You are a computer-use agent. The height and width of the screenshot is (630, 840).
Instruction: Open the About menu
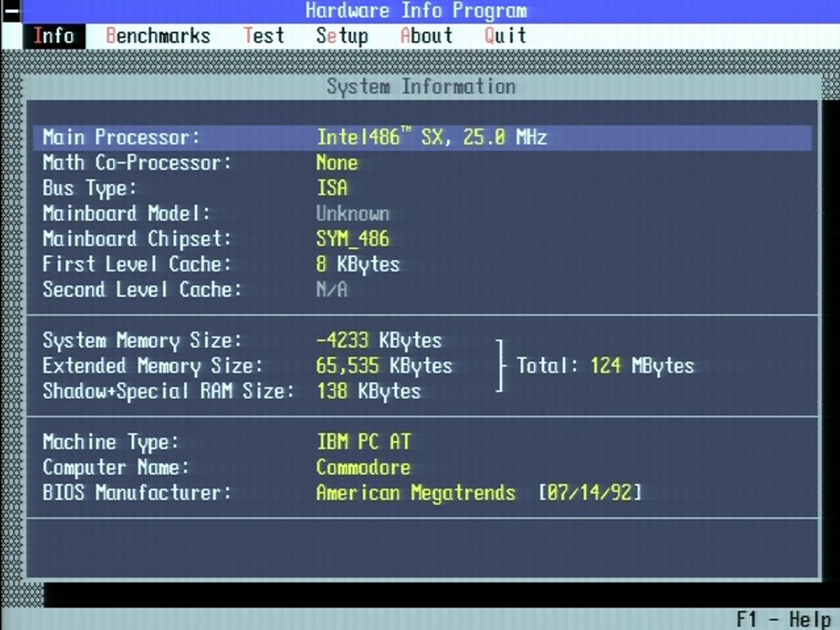coord(427,36)
